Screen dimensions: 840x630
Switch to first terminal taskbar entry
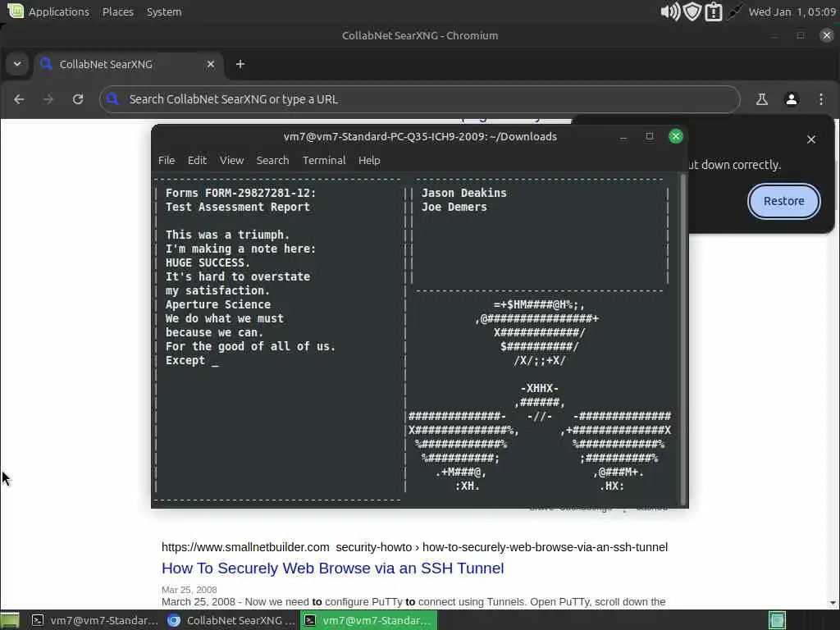tap(94, 620)
